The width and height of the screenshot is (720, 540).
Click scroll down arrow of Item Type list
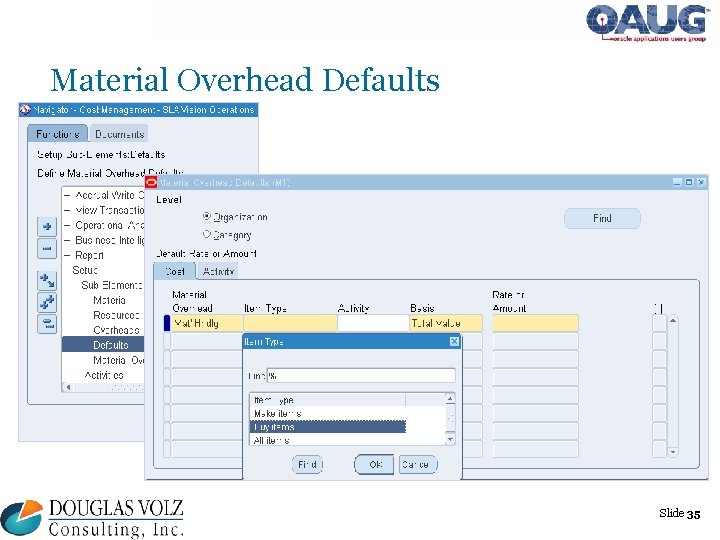click(x=450, y=439)
